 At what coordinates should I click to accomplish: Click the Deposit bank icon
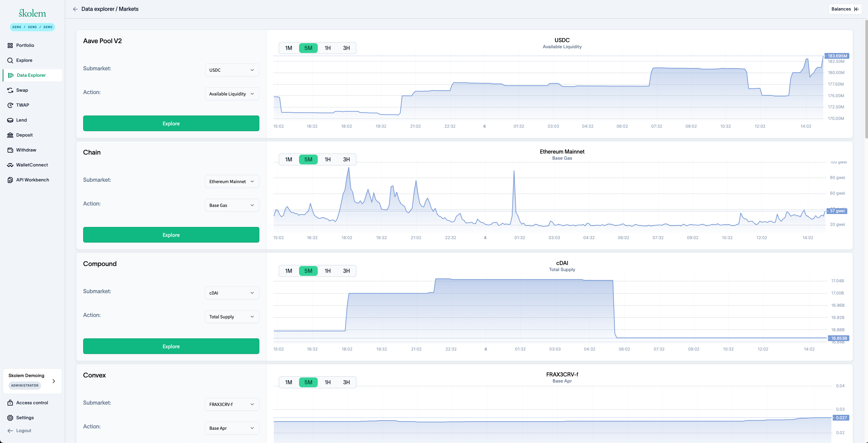tap(10, 135)
